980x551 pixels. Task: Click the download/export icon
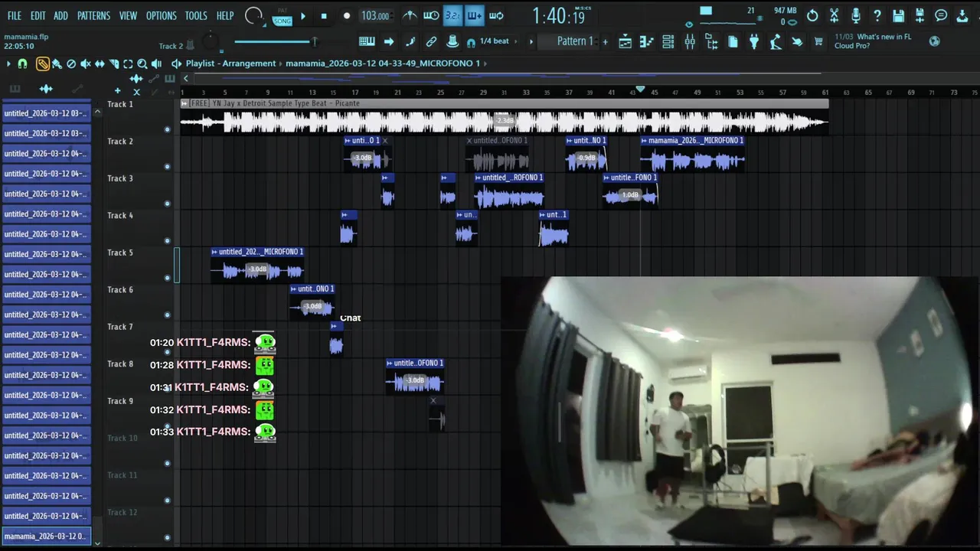coord(962,15)
